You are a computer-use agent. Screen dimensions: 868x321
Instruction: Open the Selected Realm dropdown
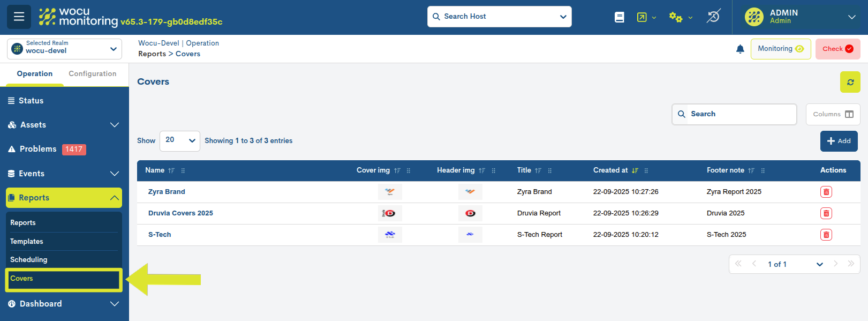pos(64,49)
